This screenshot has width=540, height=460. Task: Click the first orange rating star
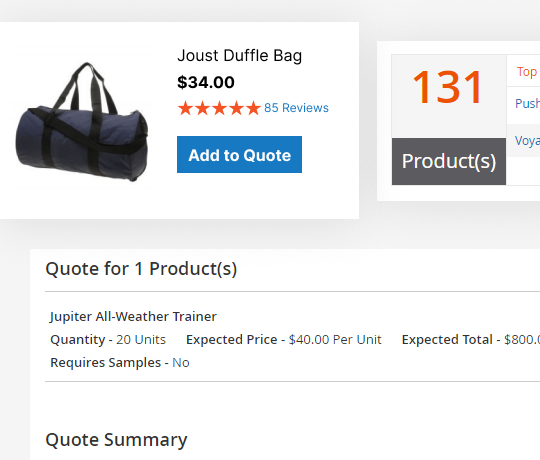[185, 108]
